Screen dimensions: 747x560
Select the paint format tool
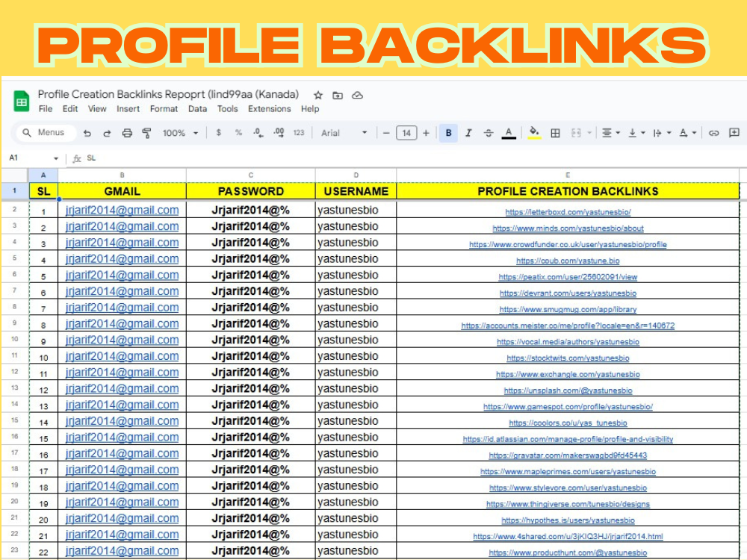(146, 133)
